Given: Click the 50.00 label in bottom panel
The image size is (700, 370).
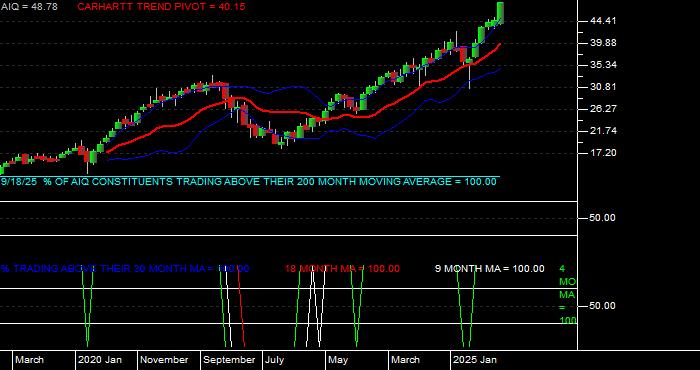Looking at the screenshot, I should click(x=603, y=306).
